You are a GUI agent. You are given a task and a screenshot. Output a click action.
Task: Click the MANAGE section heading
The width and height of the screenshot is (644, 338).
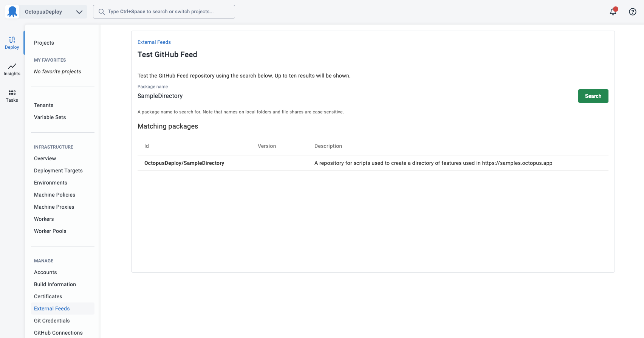coord(44,261)
